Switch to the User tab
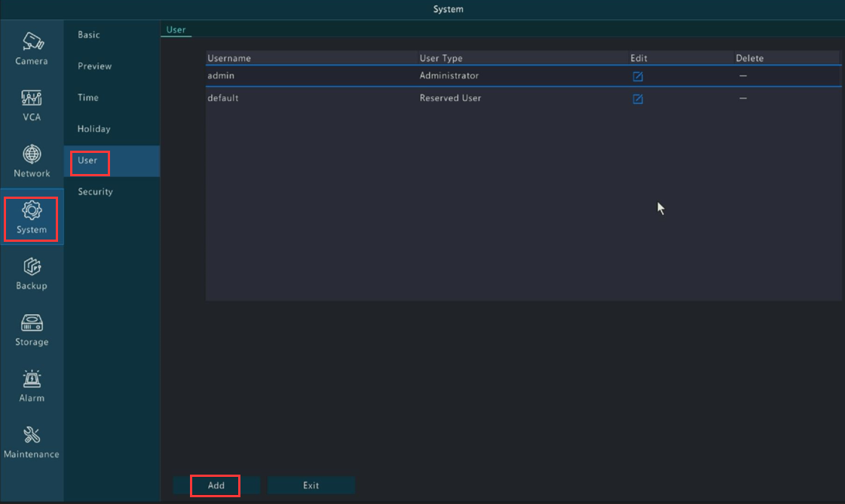845x504 pixels. click(176, 30)
